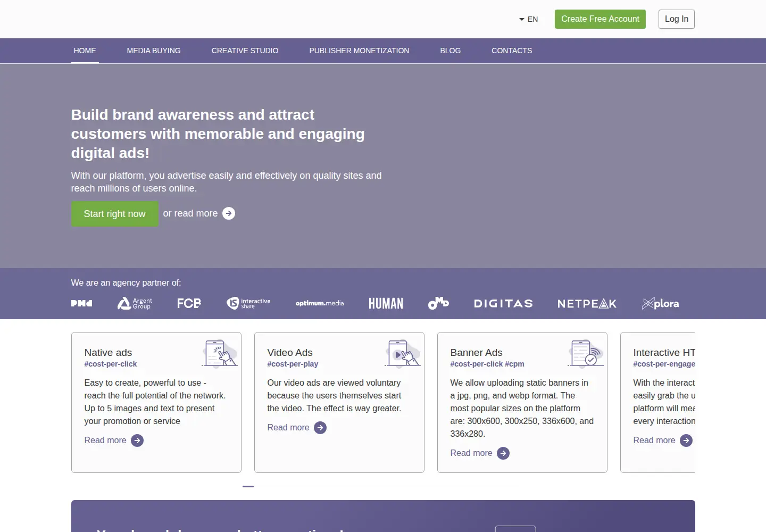Image resolution: width=766 pixels, height=532 pixels.
Task: Click the Argent Group partner logo
Action: coord(135,303)
